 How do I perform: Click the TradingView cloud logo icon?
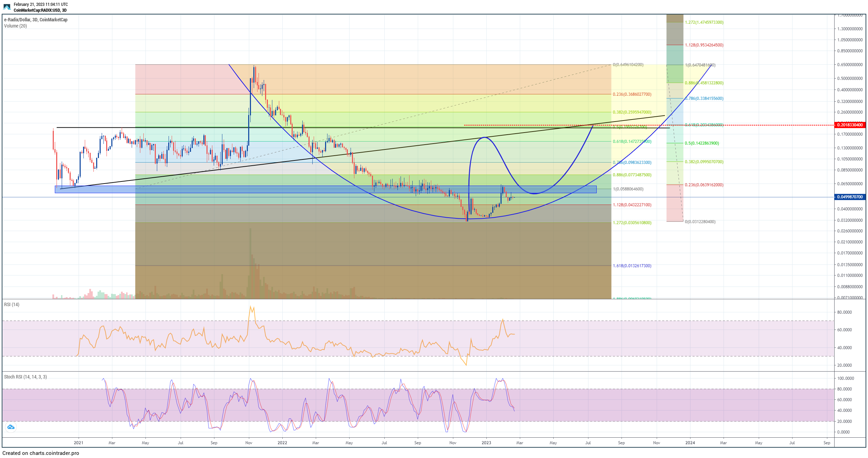pos(11,427)
